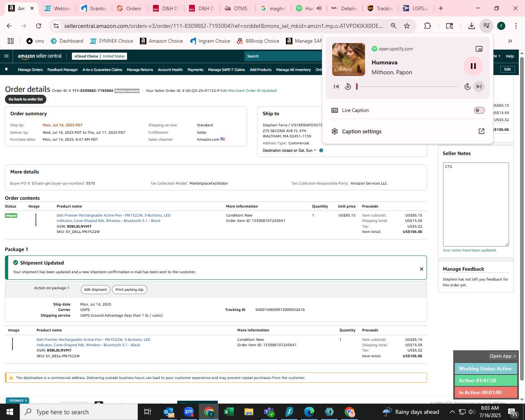Click the Seller Central search field
The image size is (525, 420).
point(283,56)
